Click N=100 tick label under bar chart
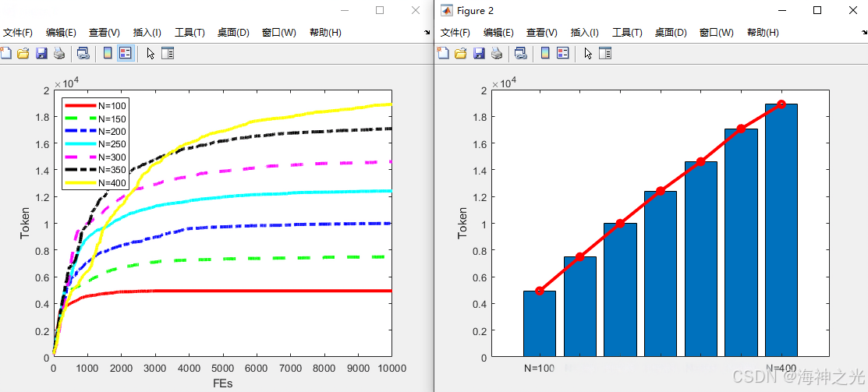This screenshot has height=392, width=868. click(539, 368)
